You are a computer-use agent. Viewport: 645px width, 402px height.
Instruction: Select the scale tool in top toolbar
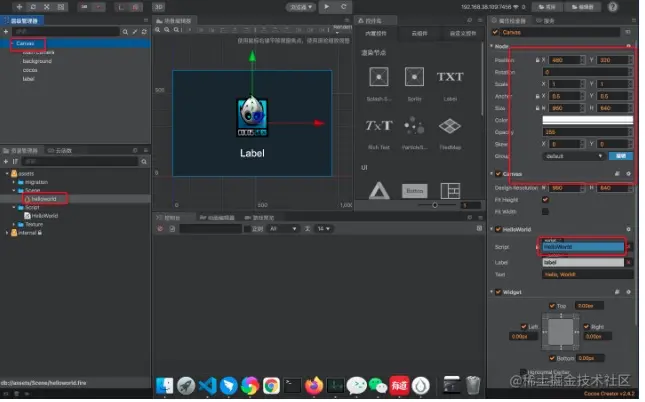[46, 7]
